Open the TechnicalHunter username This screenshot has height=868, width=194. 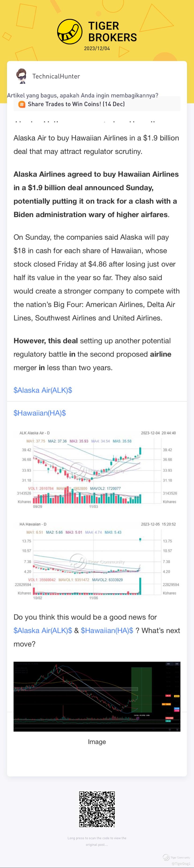tap(56, 77)
